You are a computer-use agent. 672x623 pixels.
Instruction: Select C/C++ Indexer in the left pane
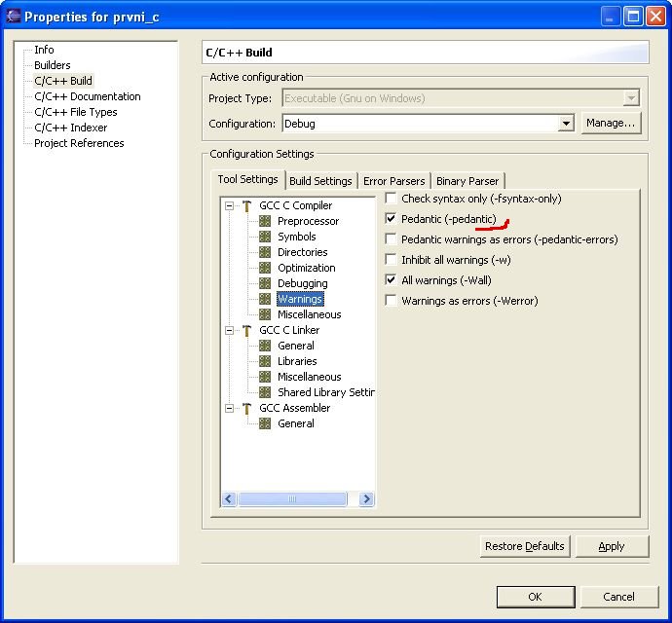tap(70, 128)
